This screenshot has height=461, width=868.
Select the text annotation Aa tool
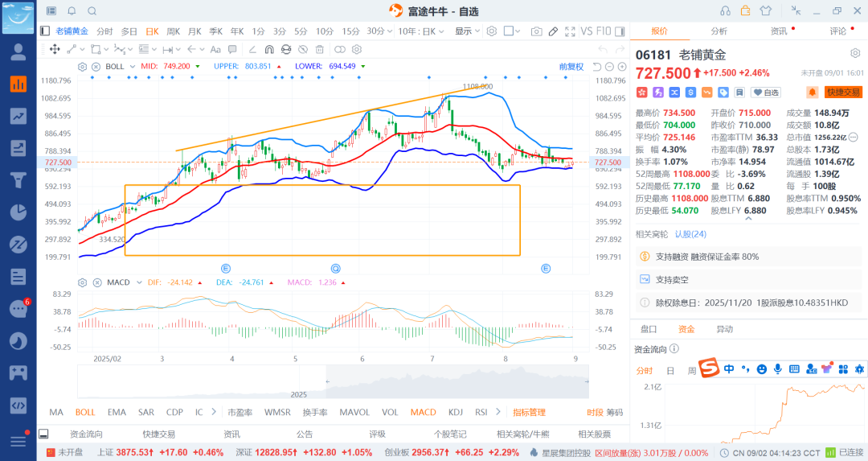click(215, 49)
